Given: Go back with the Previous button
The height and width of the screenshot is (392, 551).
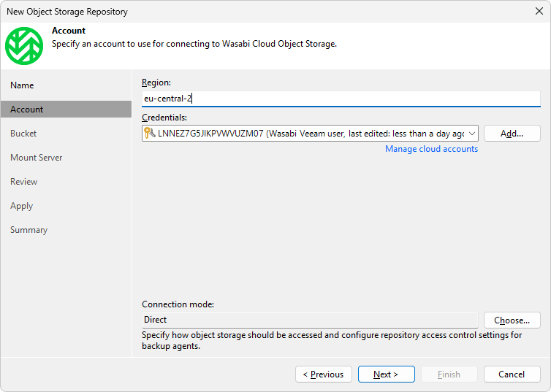Looking at the screenshot, I should coord(323,374).
